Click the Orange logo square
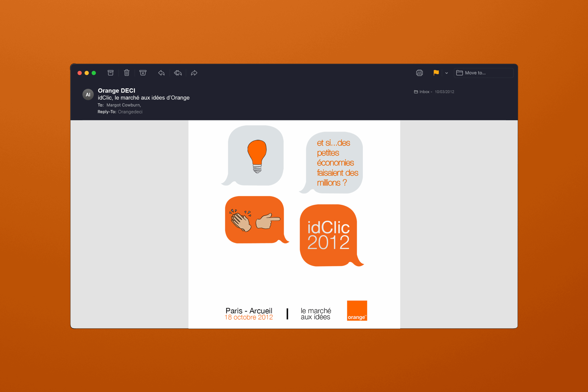This screenshot has width=588, height=392. pyautogui.click(x=357, y=310)
